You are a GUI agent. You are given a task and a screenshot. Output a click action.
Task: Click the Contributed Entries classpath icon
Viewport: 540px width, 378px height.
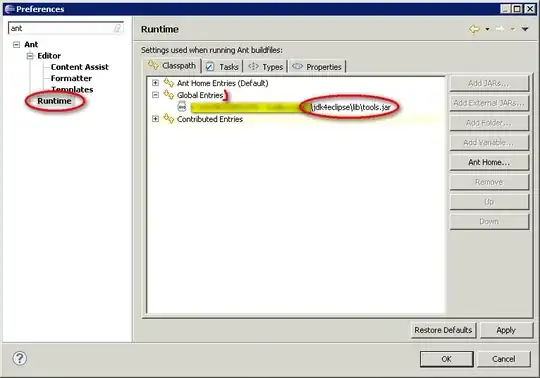[169, 119]
